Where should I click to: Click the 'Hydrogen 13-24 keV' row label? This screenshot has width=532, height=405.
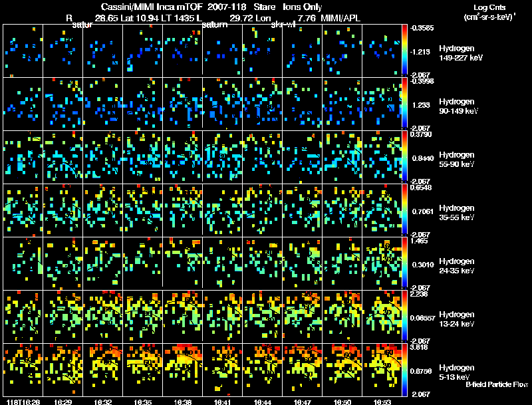click(457, 319)
